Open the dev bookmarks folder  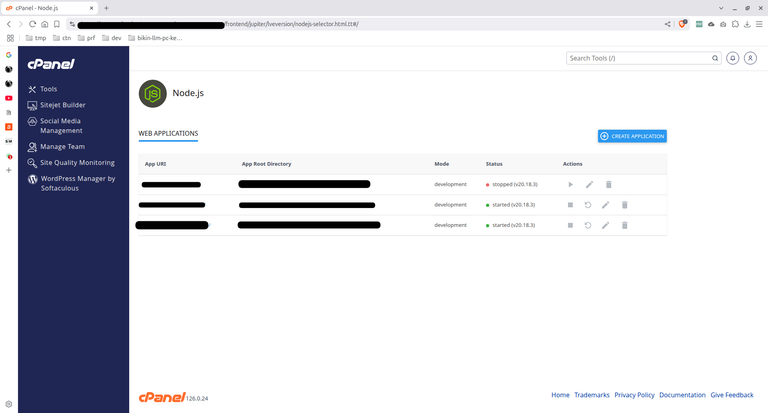point(112,38)
